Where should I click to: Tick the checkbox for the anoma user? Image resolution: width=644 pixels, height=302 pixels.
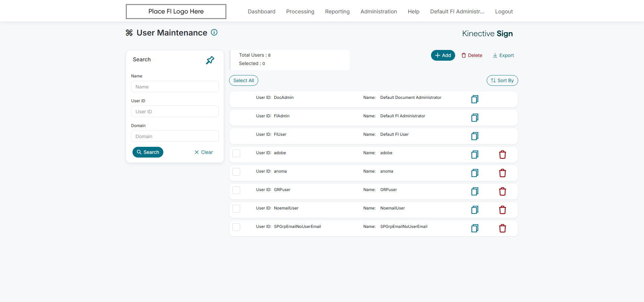(236, 172)
